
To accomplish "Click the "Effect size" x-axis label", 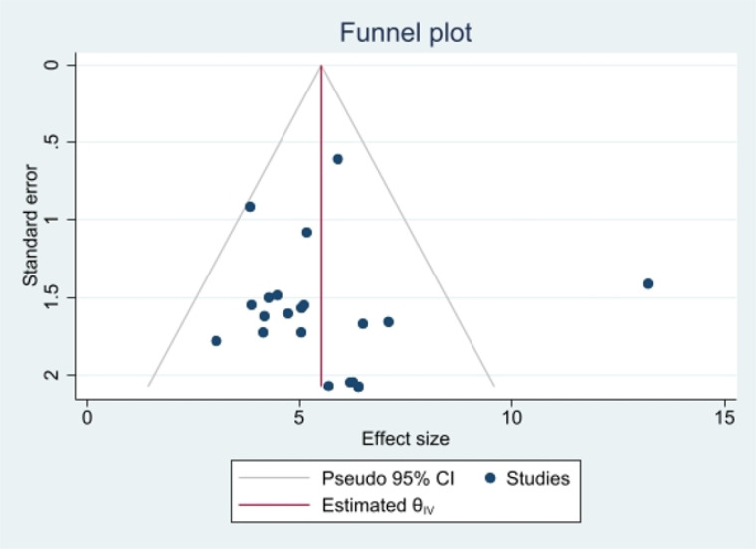I will (404, 437).
